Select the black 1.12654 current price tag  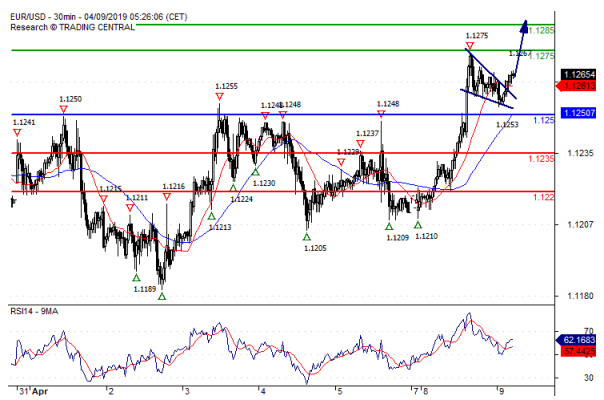point(578,75)
